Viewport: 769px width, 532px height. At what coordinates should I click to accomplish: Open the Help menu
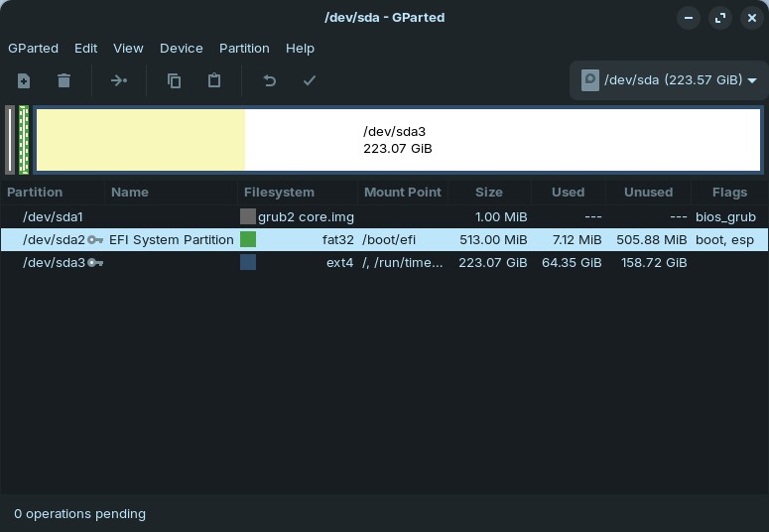[x=300, y=48]
